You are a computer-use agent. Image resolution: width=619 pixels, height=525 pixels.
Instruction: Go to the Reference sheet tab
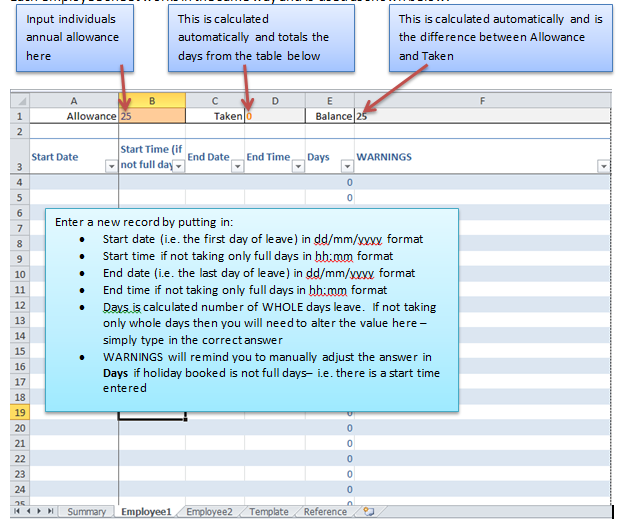point(325,512)
